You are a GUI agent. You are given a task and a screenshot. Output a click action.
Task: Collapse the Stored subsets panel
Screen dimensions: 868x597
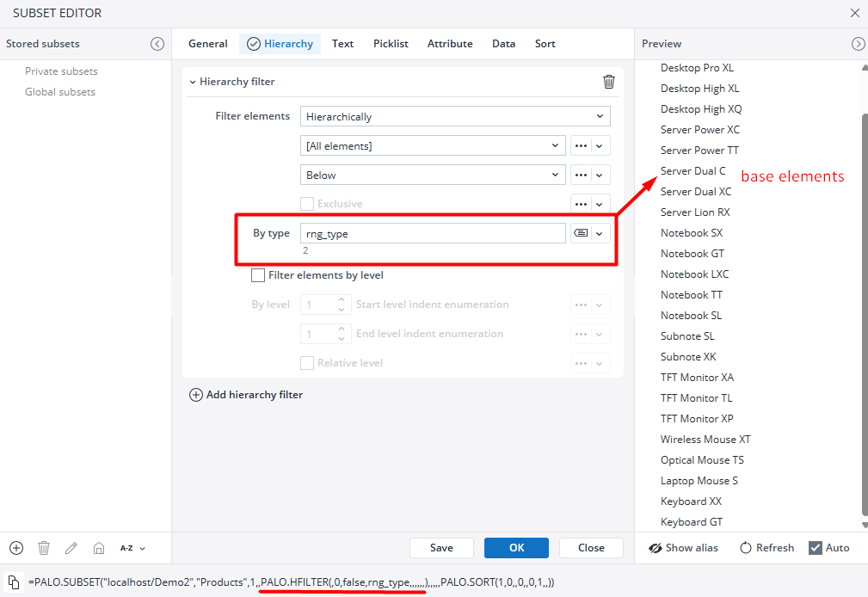157,44
